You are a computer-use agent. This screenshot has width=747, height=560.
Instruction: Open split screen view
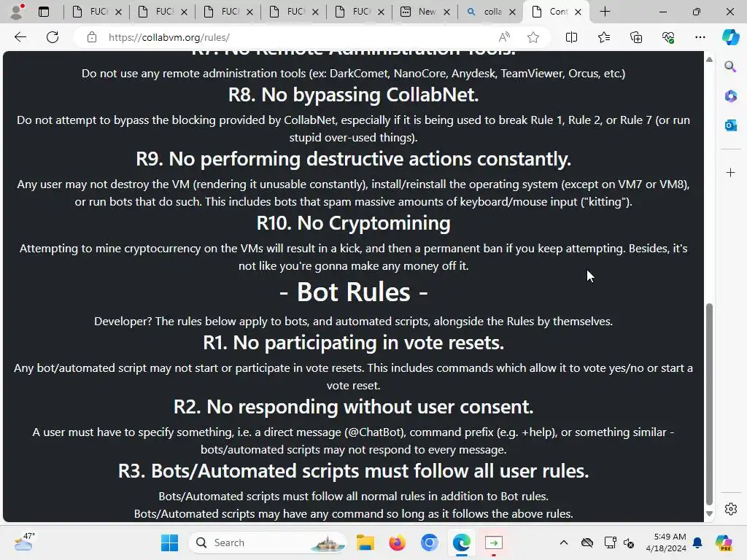click(x=571, y=37)
